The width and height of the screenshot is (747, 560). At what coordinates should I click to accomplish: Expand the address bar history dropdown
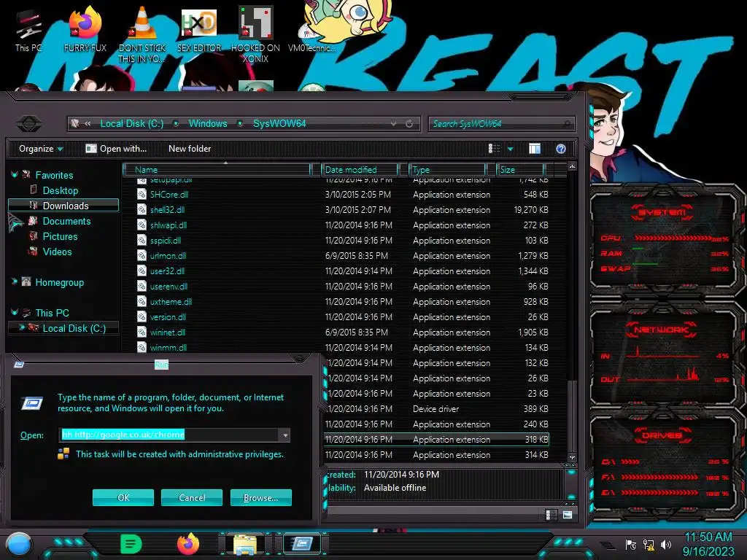pyautogui.click(x=393, y=124)
